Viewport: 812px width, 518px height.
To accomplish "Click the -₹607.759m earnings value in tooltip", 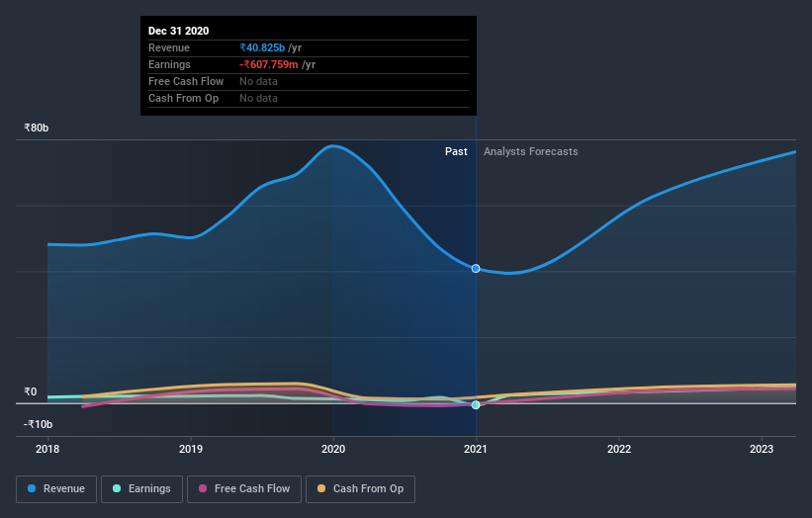I will pos(269,64).
